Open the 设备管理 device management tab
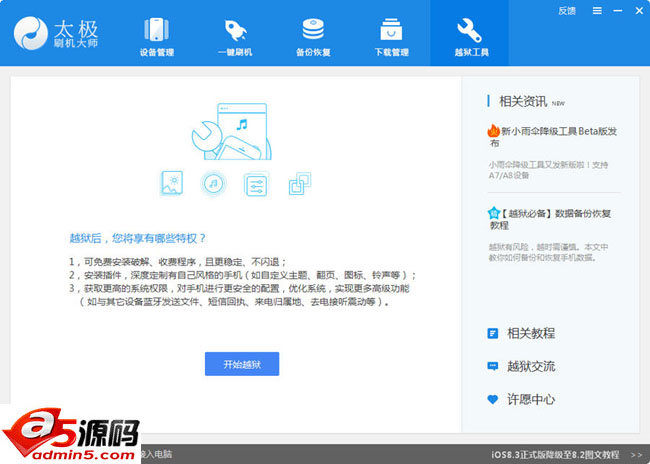This screenshot has width=650, height=464. pyautogui.click(x=155, y=36)
